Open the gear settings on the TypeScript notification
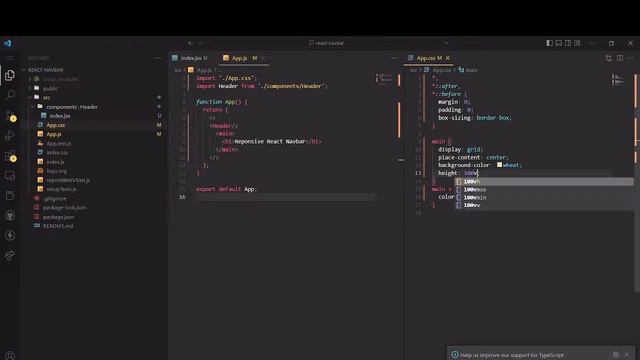640x360 pixels. coord(616,355)
